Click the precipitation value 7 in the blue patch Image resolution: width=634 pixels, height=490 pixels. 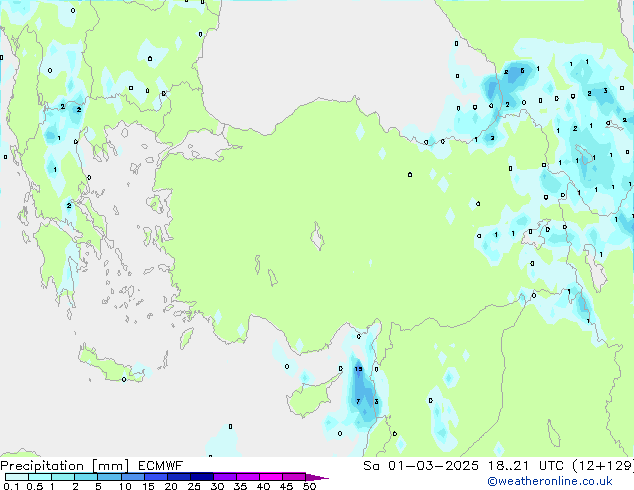[x=357, y=401]
